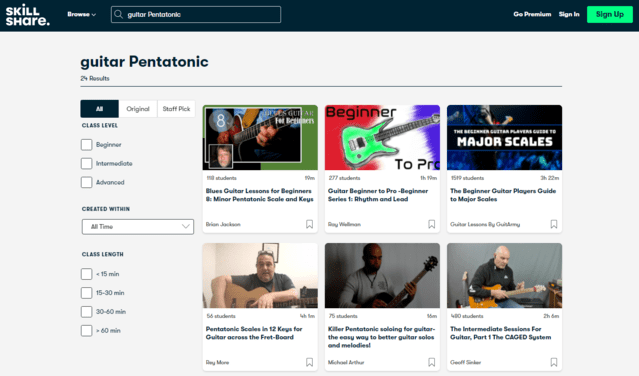Click the Sign In link

point(569,14)
